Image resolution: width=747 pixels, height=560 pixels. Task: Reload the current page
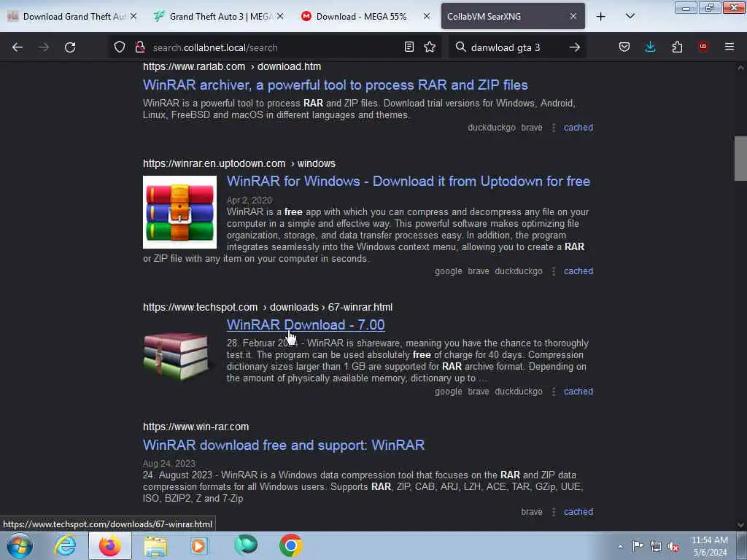click(x=70, y=47)
